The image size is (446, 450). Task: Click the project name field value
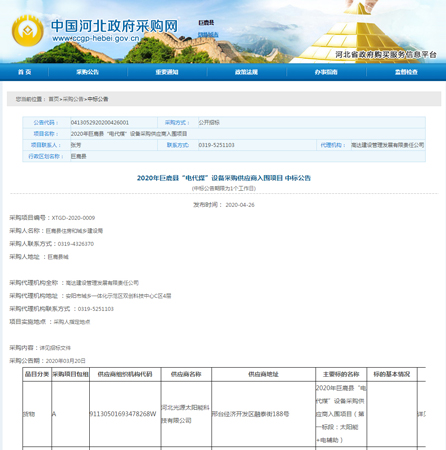pyautogui.click(x=129, y=134)
